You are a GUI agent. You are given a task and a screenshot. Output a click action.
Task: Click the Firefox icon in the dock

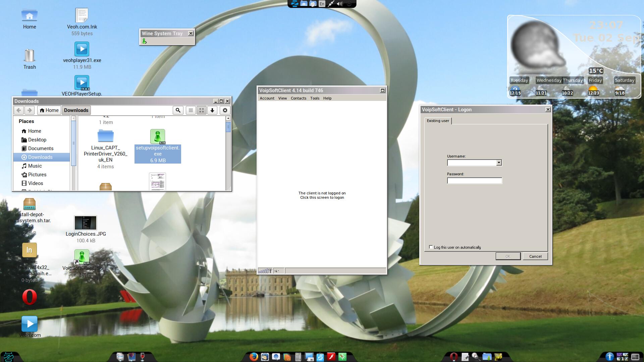pyautogui.click(x=254, y=357)
